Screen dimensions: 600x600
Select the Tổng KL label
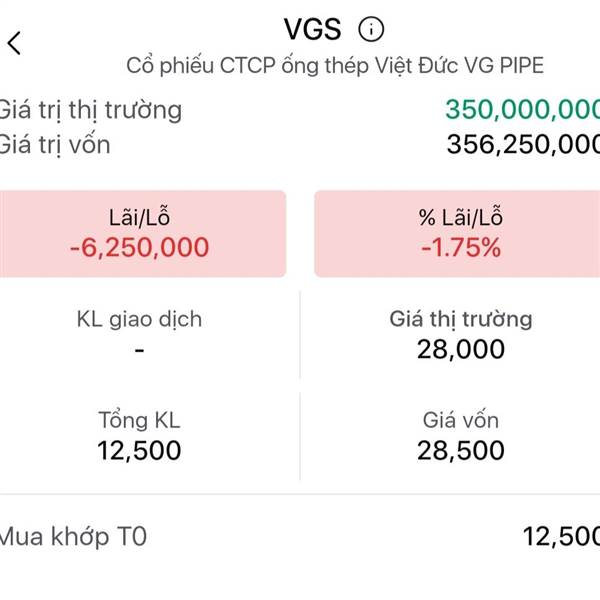[139, 420]
